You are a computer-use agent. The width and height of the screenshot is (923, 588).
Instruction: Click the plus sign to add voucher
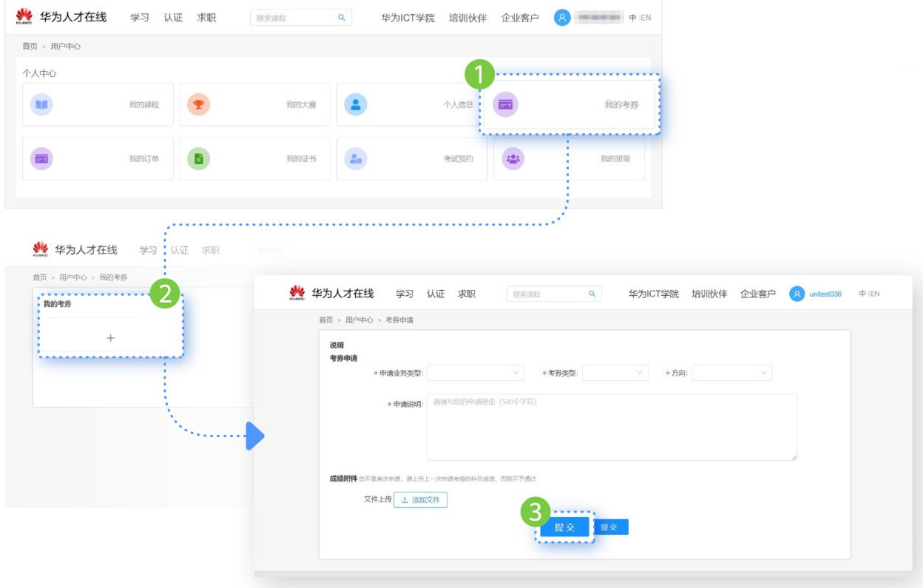coord(110,338)
